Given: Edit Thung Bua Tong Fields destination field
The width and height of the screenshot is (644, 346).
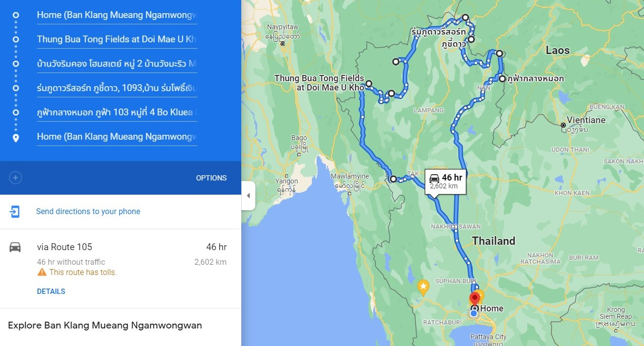Looking at the screenshot, I should 117,39.
